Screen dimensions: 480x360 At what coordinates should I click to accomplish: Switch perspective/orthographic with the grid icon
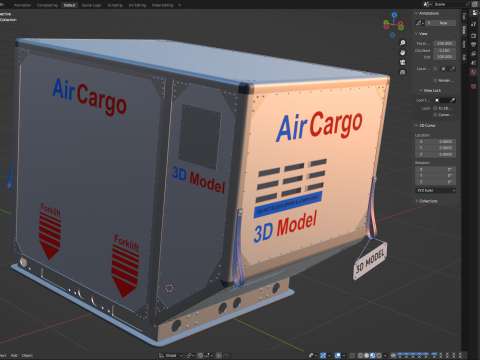click(x=403, y=72)
